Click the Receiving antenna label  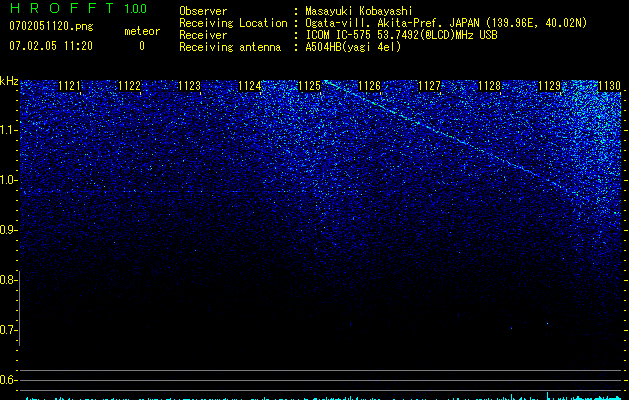pyautogui.click(x=230, y=47)
